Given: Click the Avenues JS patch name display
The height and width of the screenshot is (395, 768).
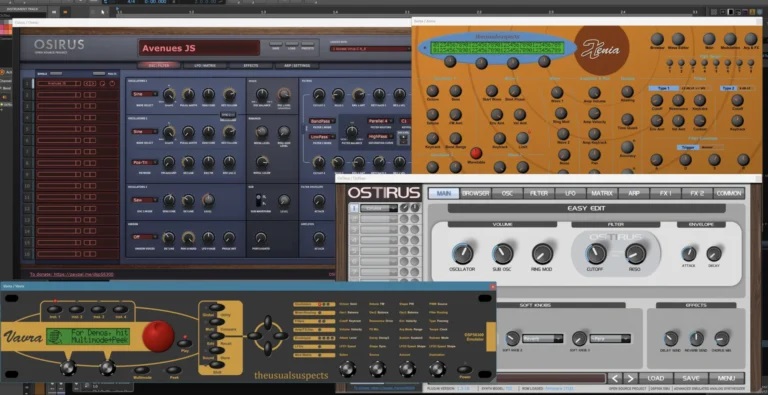Looking at the screenshot, I should point(199,48).
